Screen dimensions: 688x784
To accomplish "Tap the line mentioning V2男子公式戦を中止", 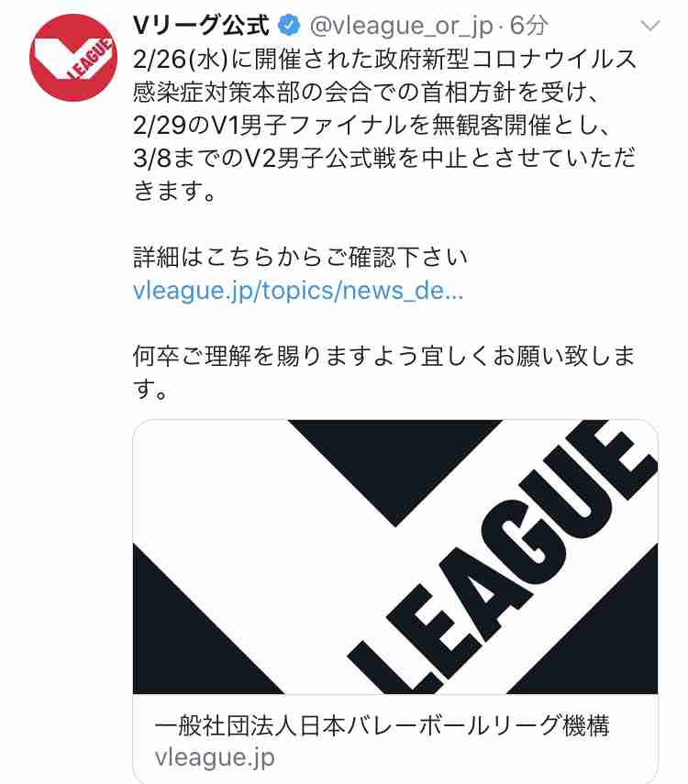I will [384, 158].
